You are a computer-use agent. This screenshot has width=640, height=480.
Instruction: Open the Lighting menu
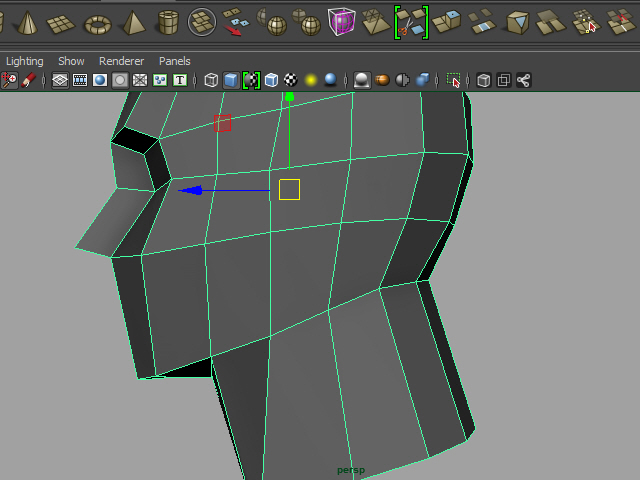(x=25, y=61)
